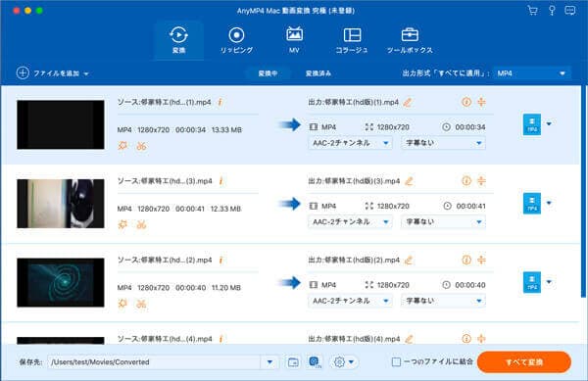Open subtitle 字幕ない dropdown for (3).mp4
The image size is (588, 381).
pyautogui.click(x=443, y=221)
